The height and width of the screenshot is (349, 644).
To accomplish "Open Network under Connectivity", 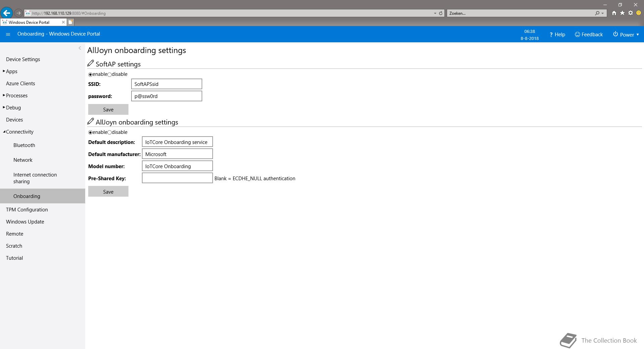I will point(23,160).
